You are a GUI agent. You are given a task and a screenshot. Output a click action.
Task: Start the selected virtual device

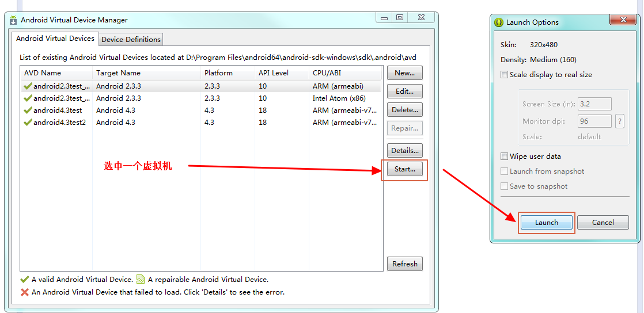pos(404,169)
